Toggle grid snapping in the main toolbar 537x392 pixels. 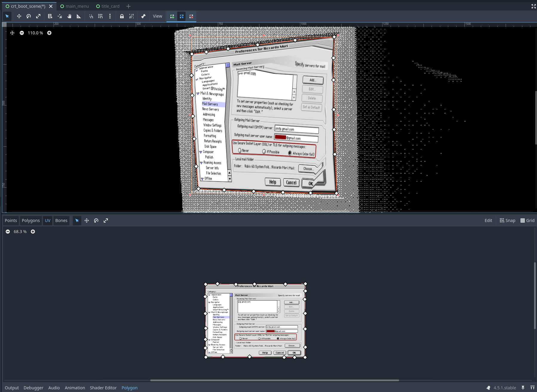click(100, 16)
